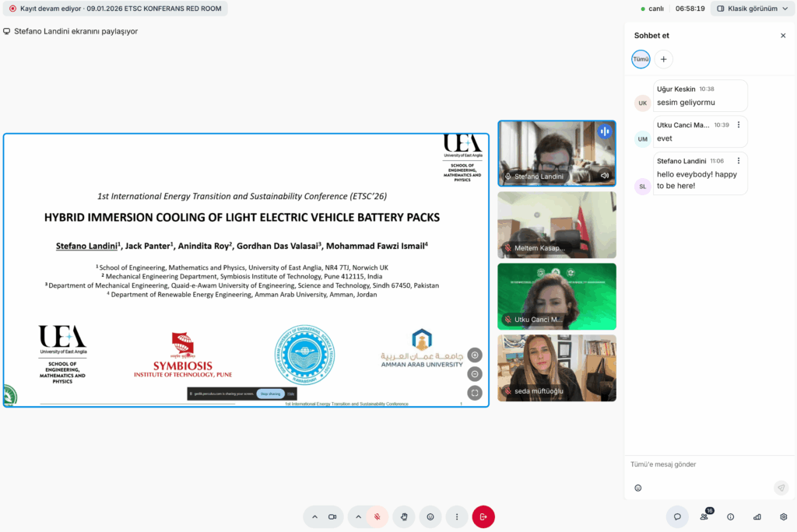This screenshot has height=532, width=797.
Task: Unmute the microphone in the bottom toolbar
Action: 377,516
